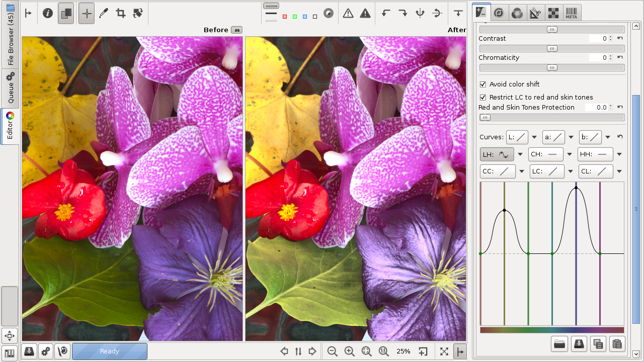Zoom in on the preview
This screenshot has height=362, width=644.
pyautogui.click(x=349, y=351)
